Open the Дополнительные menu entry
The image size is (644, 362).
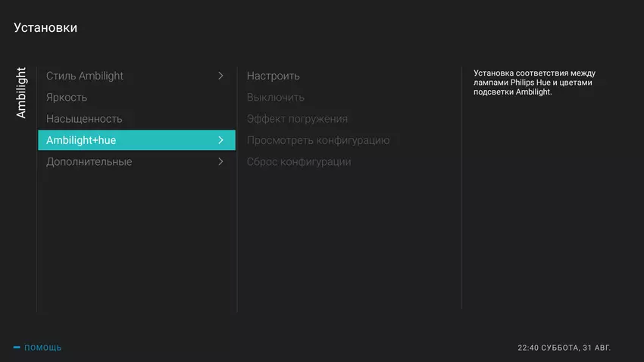tap(89, 161)
